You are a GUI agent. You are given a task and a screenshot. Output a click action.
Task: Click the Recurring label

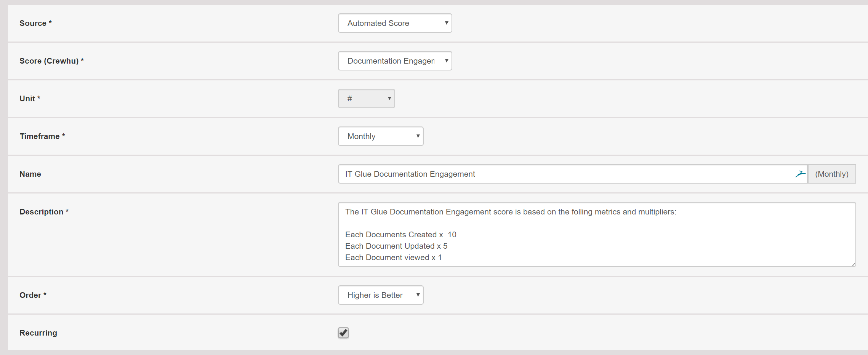38,333
